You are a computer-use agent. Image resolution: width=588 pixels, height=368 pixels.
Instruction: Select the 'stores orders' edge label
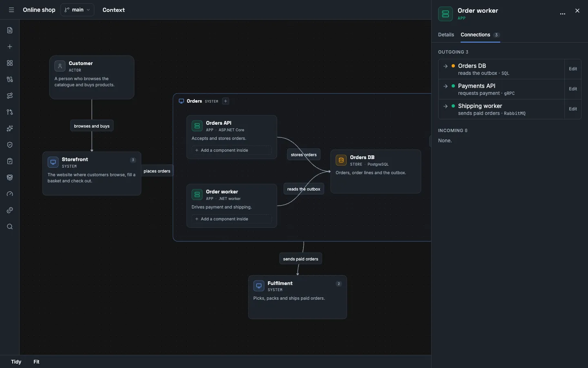[x=304, y=155]
